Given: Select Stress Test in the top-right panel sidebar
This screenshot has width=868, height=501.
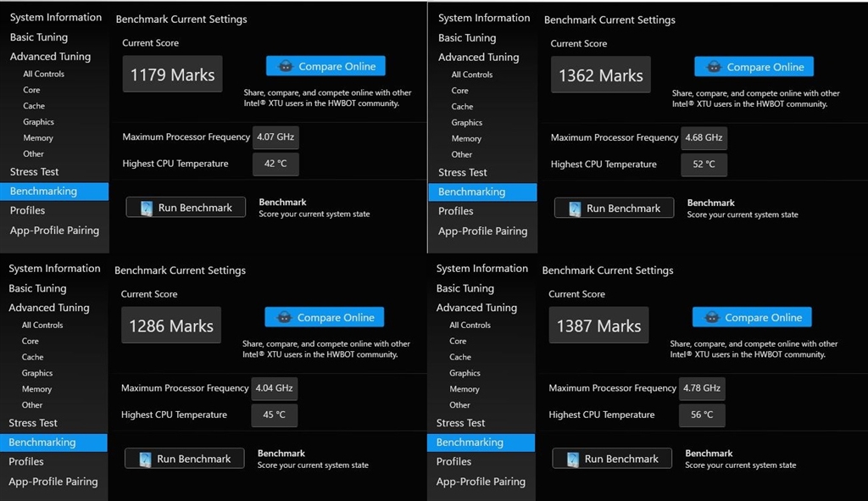Looking at the screenshot, I should 463,172.
